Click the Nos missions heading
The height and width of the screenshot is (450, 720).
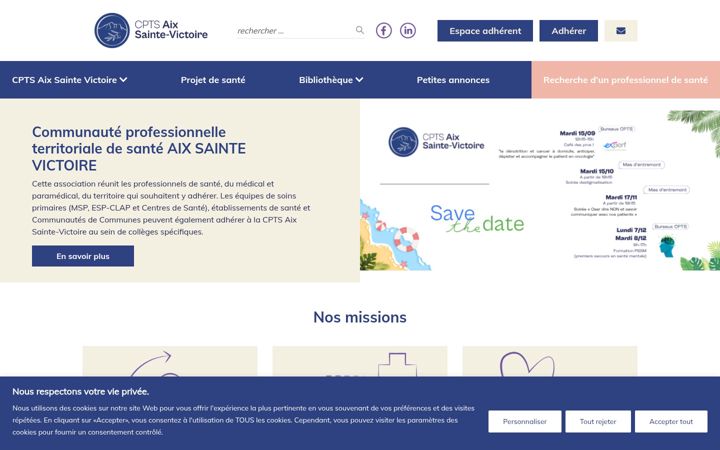pos(360,317)
